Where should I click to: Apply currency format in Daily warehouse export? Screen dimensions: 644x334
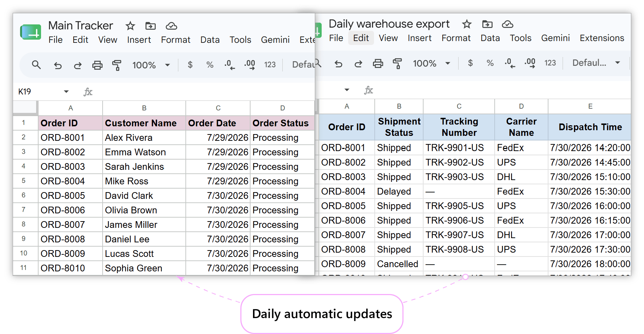[470, 63]
